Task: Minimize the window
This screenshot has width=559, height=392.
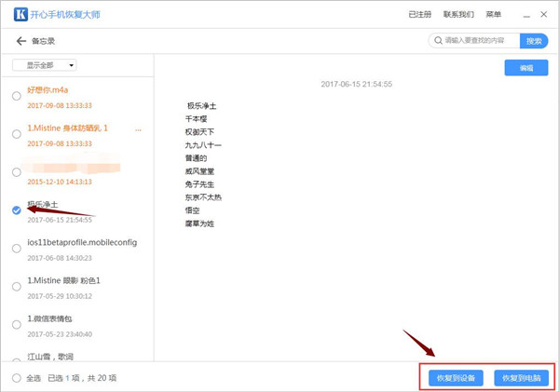Action: tap(526, 15)
